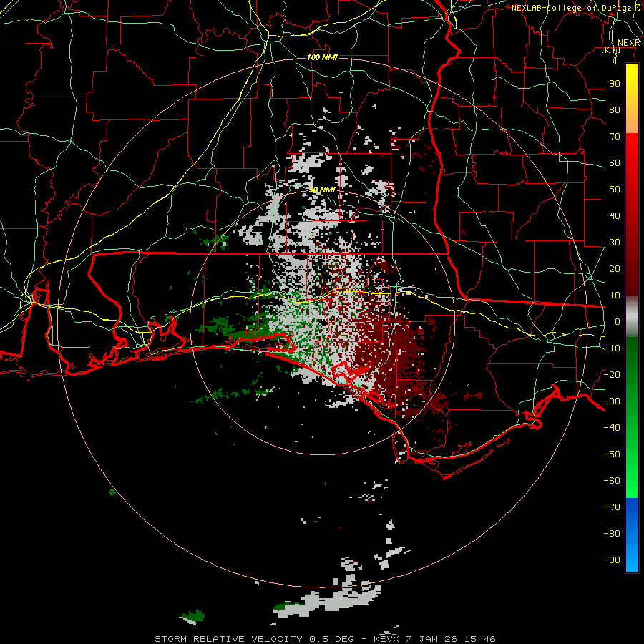Viewport: 644px width, 644px height.
Task: Click the -40 value on velocity scale
Action: click(612, 428)
